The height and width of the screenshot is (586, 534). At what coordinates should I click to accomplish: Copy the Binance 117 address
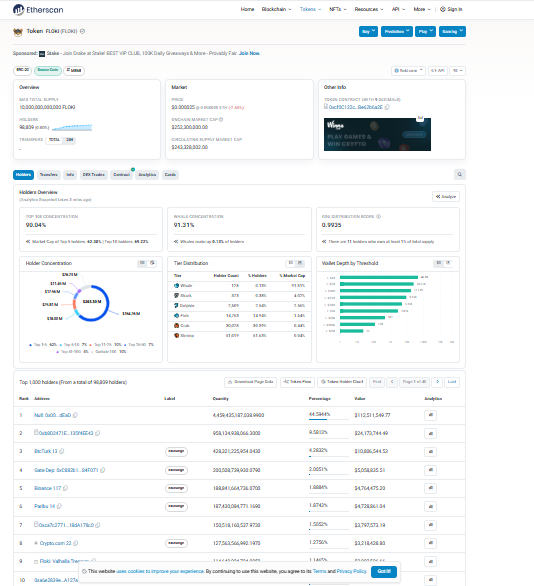(x=65, y=488)
